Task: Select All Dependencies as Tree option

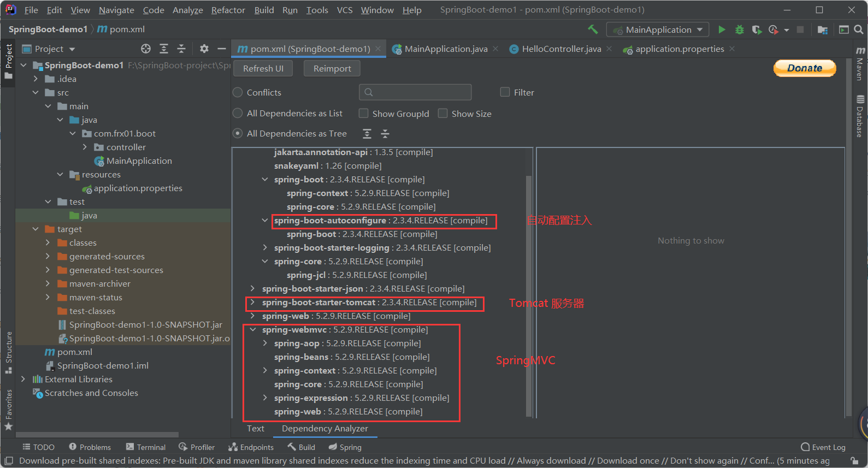Action: (x=238, y=133)
